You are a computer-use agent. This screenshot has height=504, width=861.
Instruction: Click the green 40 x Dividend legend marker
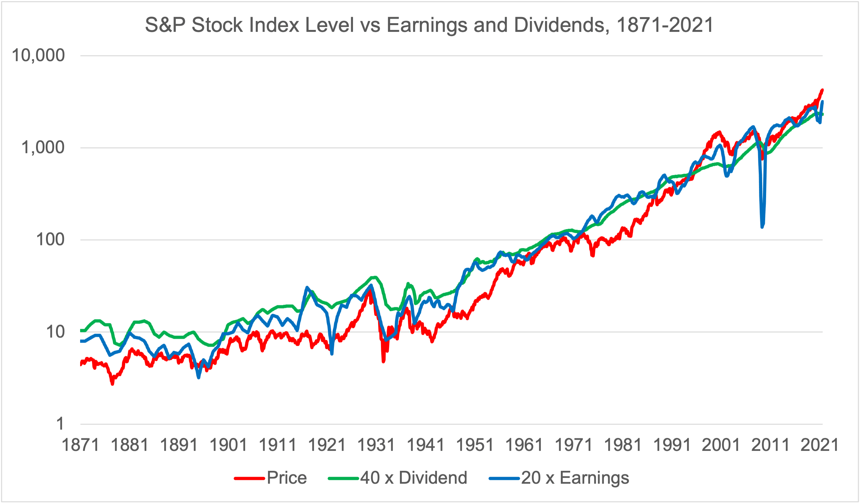[343, 479]
